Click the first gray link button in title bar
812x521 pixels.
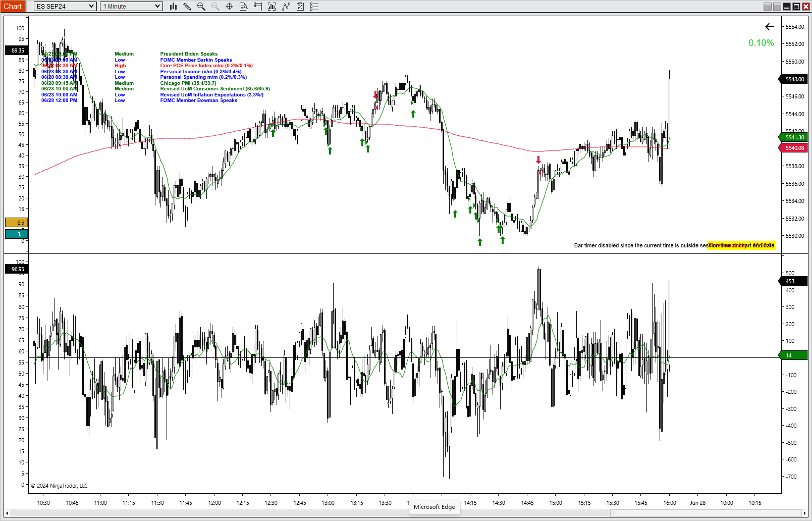pyautogui.click(x=768, y=7)
